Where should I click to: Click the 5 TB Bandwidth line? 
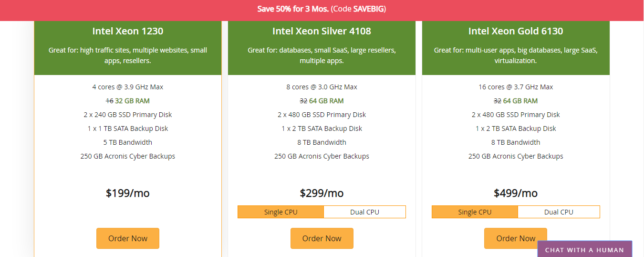pos(128,142)
